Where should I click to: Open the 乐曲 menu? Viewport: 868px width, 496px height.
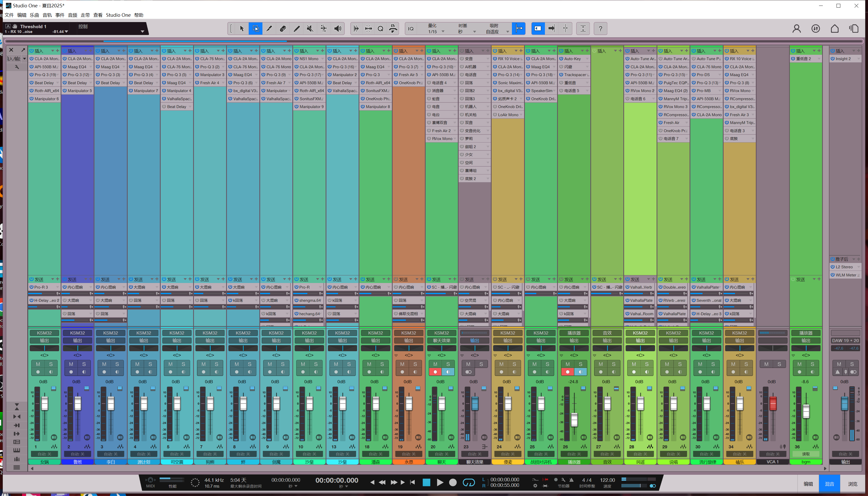click(x=35, y=15)
